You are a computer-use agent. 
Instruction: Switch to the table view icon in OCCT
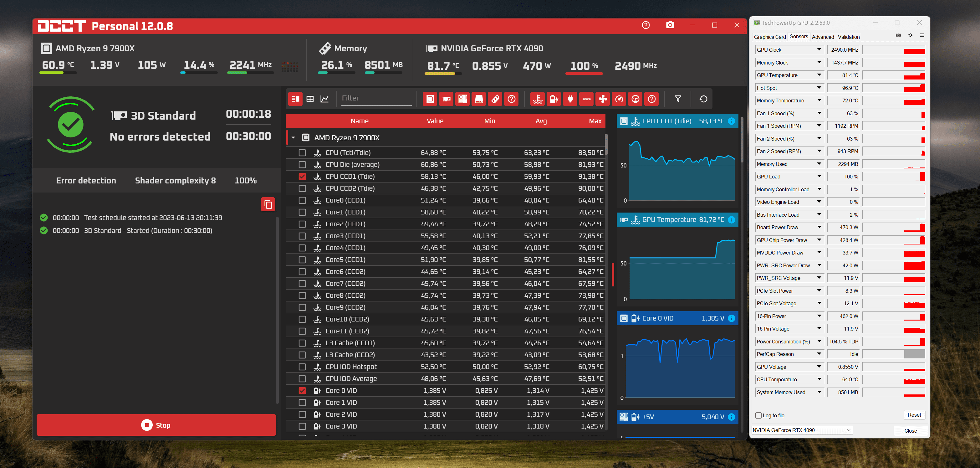310,99
